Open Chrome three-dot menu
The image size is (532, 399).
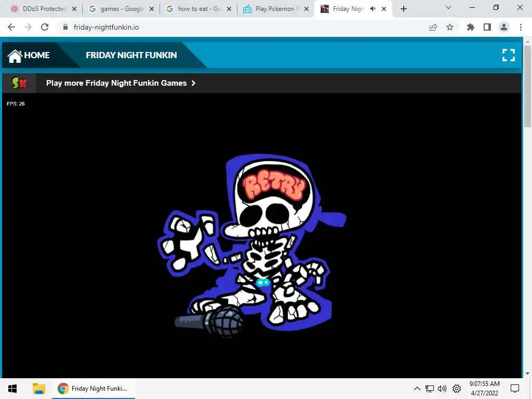521,27
